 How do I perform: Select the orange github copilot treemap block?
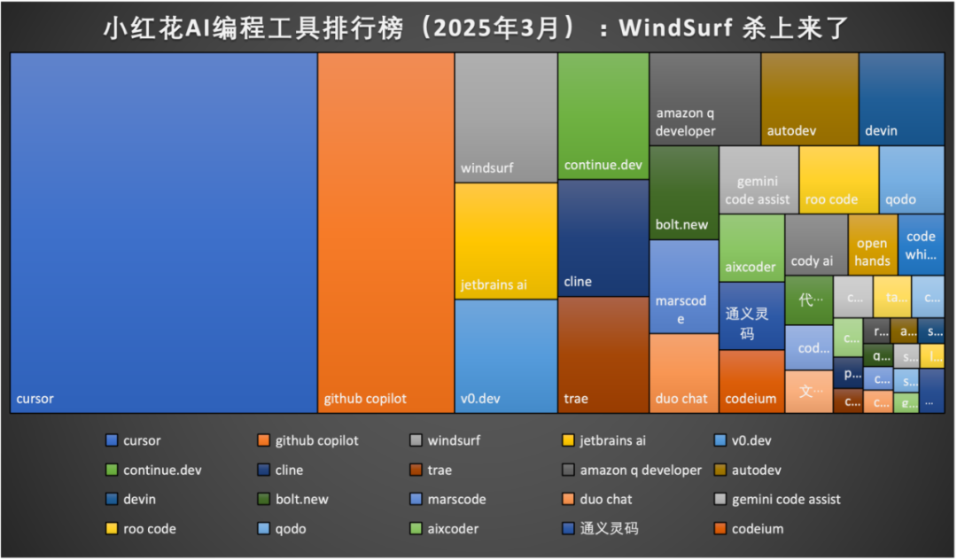pos(385,232)
